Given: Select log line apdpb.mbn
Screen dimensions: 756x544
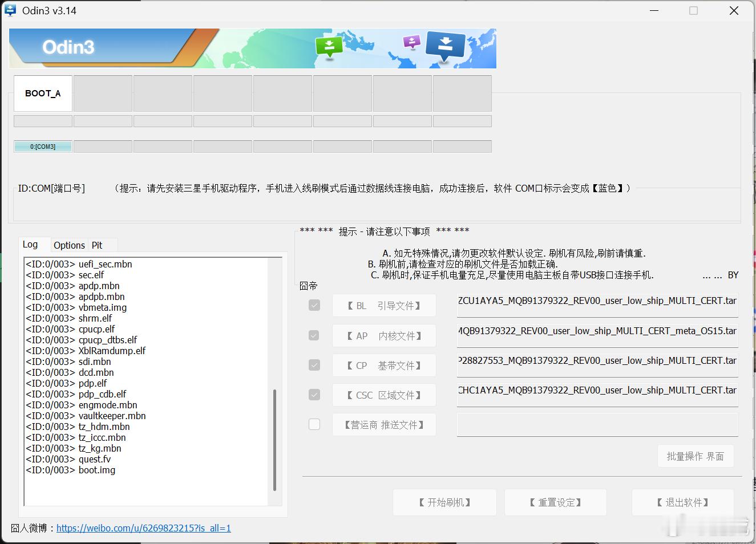Looking at the screenshot, I should pos(75,297).
